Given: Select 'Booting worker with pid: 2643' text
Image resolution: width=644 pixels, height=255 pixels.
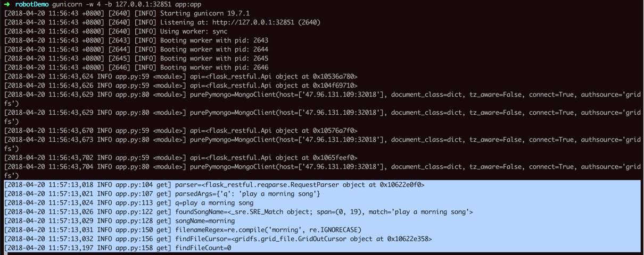Looking at the screenshot, I should click(x=214, y=40).
